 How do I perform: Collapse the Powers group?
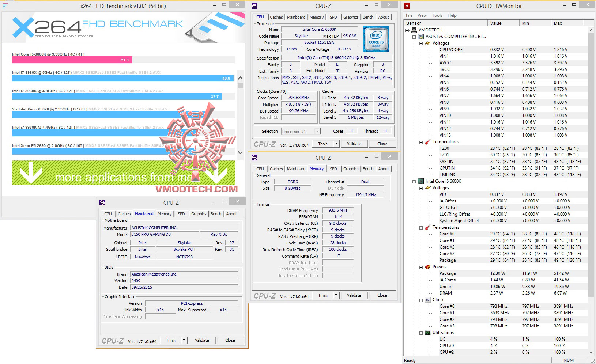421,267
